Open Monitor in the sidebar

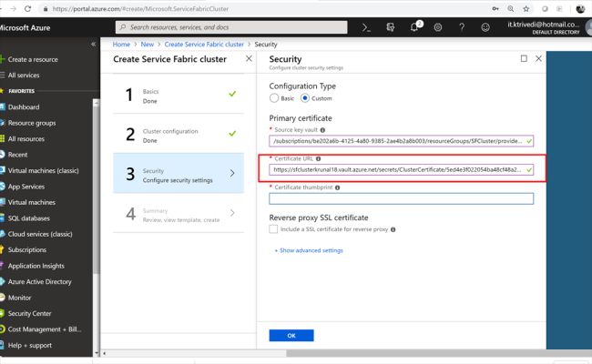(19, 298)
